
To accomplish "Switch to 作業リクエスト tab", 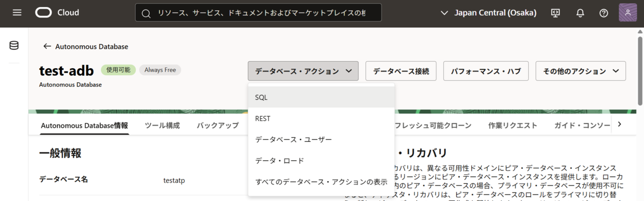I will click(x=513, y=125).
